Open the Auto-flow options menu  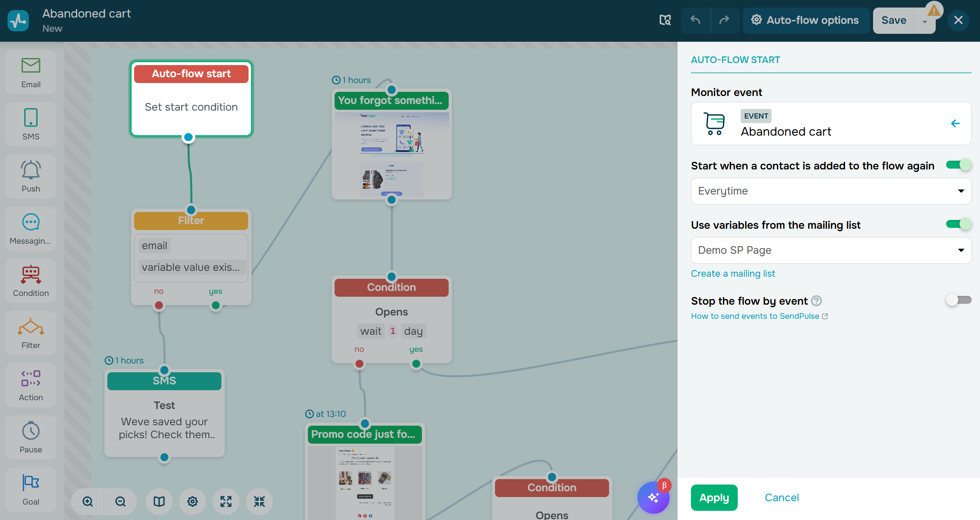click(x=806, y=20)
